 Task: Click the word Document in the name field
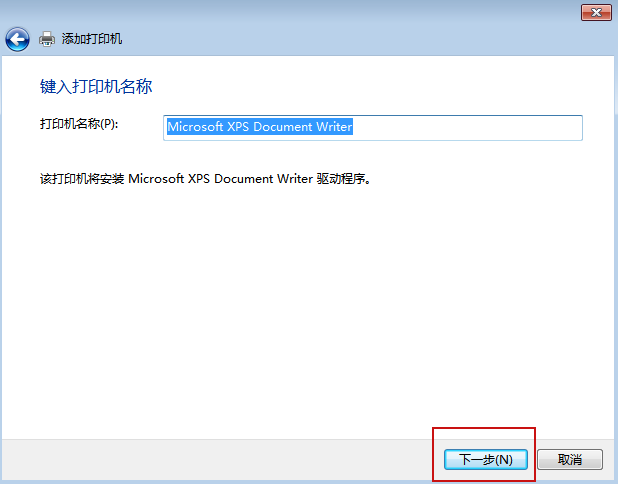(x=286, y=127)
